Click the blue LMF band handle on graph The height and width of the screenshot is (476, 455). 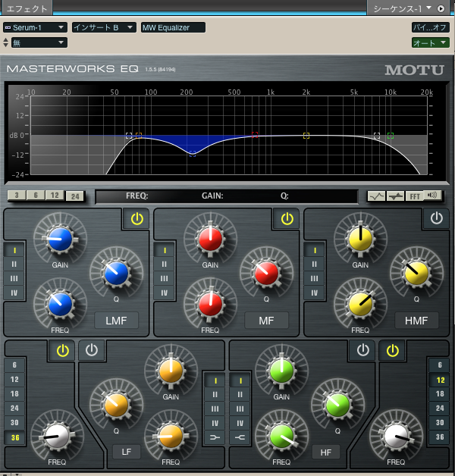193,154
